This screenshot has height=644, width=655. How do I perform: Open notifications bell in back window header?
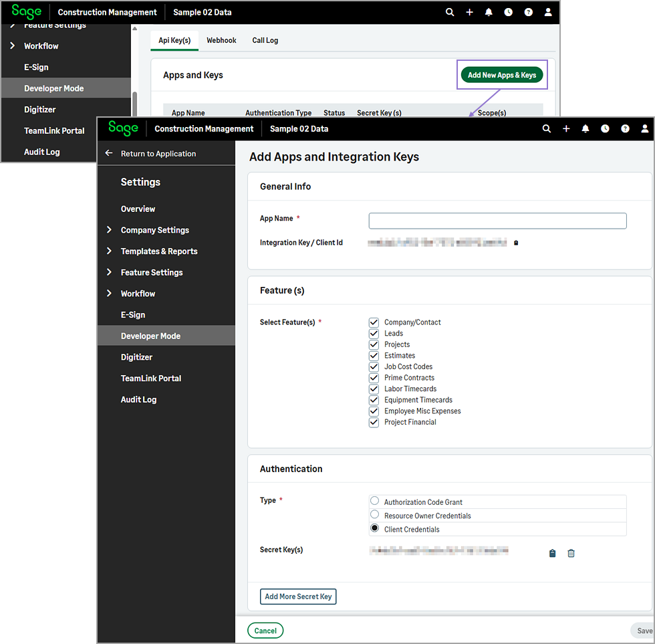pos(489,12)
